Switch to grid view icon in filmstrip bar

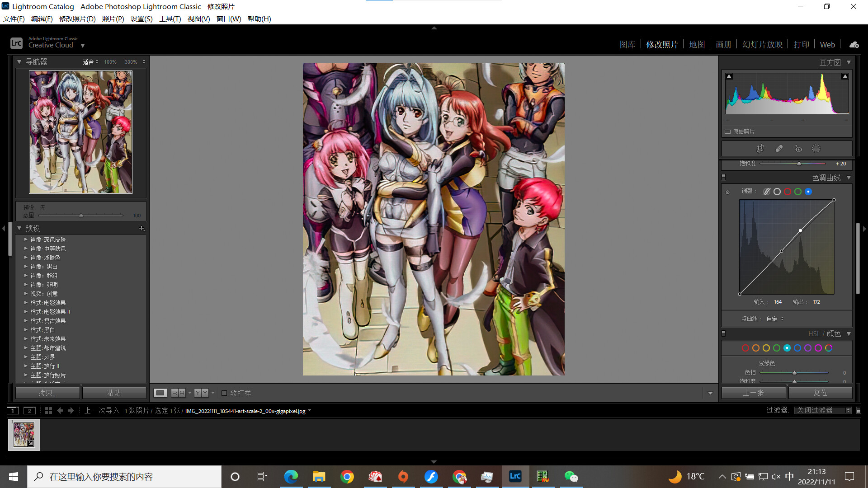pyautogui.click(x=48, y=411)
